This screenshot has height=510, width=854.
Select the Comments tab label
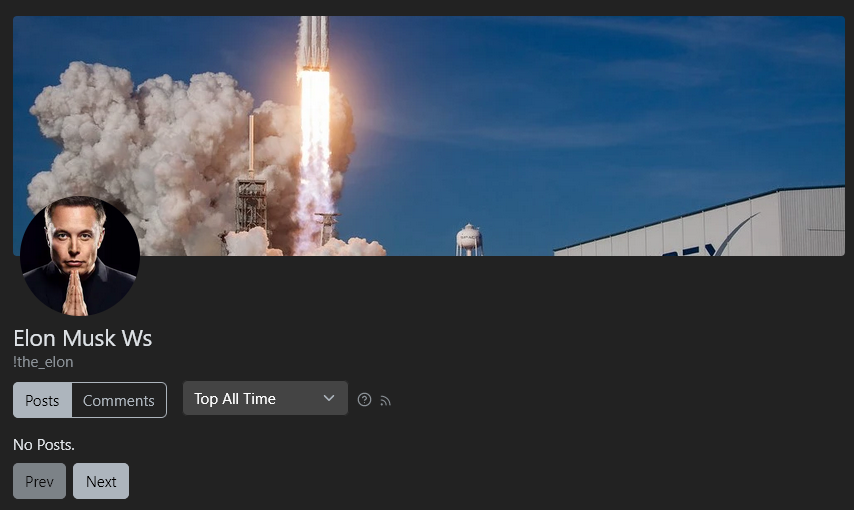click(119, 401)
